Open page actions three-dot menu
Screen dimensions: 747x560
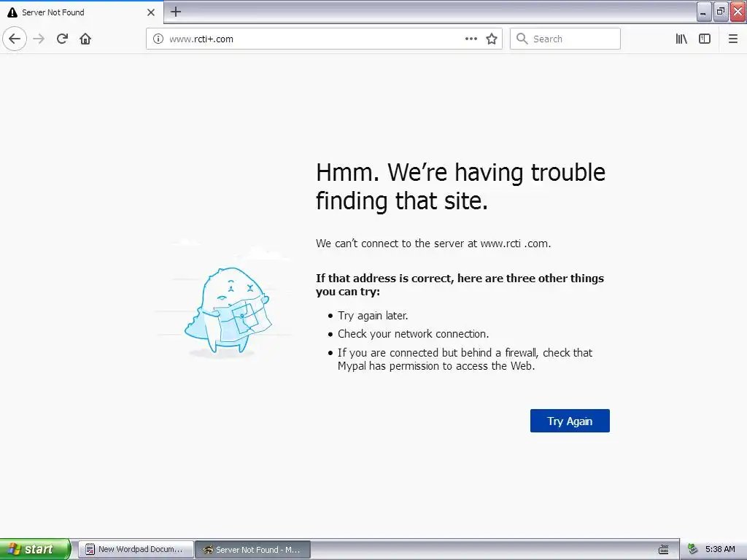tap(471, 39)
